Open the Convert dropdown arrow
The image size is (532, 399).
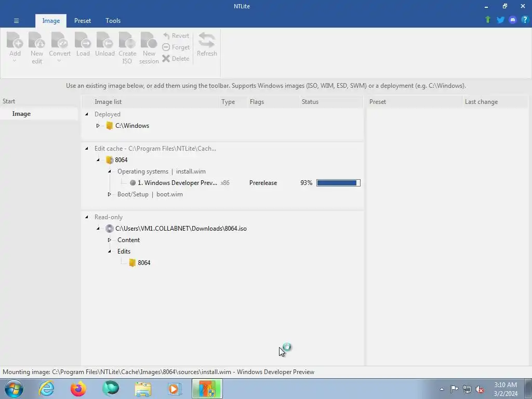59,61
